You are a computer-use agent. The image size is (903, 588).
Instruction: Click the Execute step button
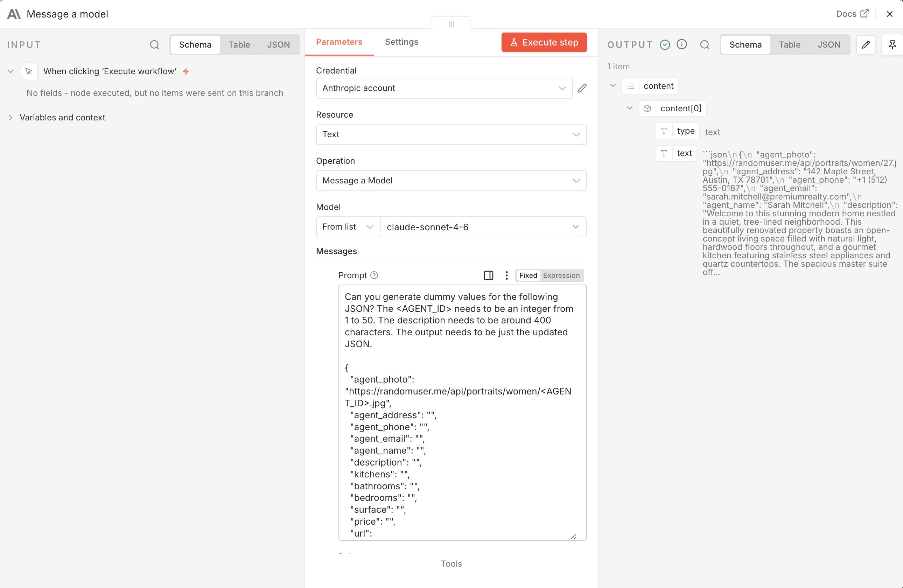click(x=544, y=42)
